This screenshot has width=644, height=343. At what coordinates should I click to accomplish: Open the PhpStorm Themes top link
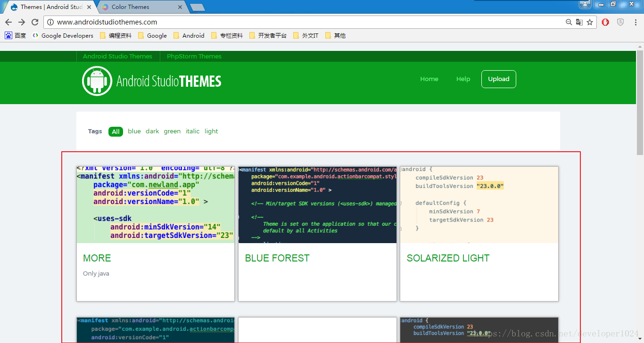[x=194, y=56]
